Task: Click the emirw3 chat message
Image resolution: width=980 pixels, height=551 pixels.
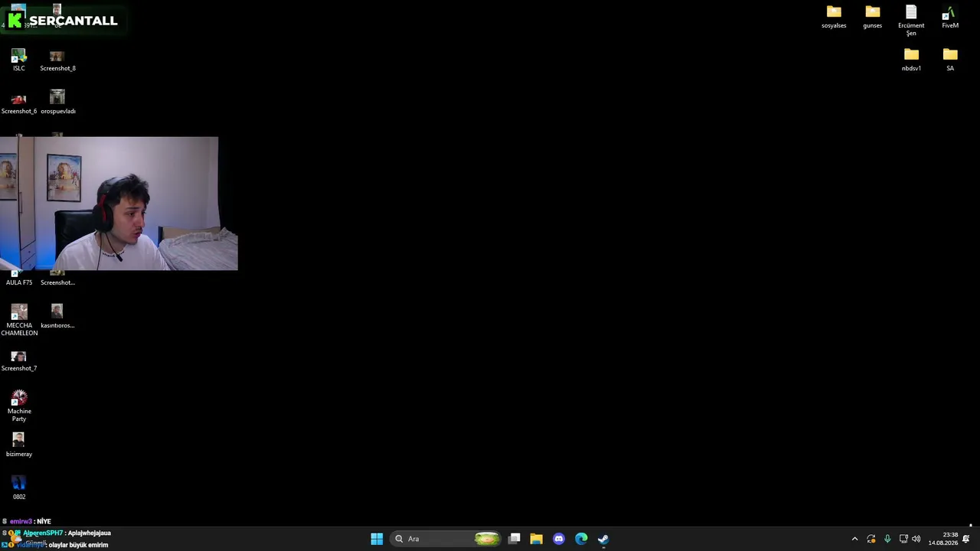Action: (28, 521)
